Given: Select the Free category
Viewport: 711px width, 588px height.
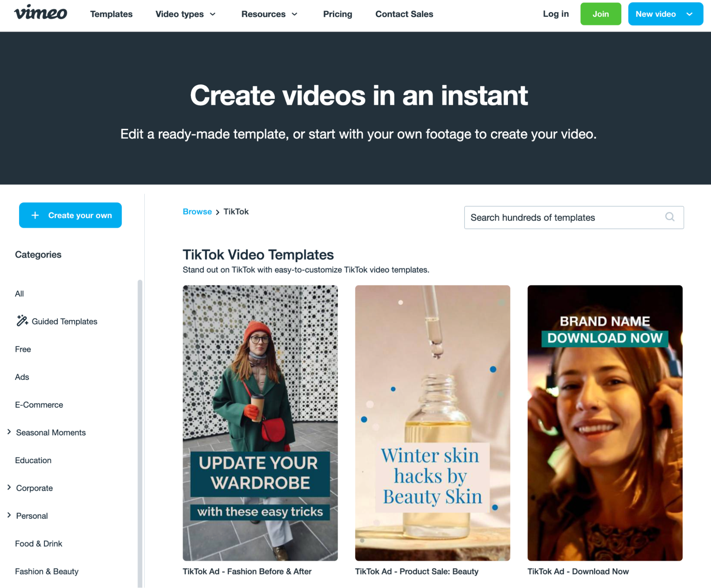Looking at the screenshot, I should point(23,349).
